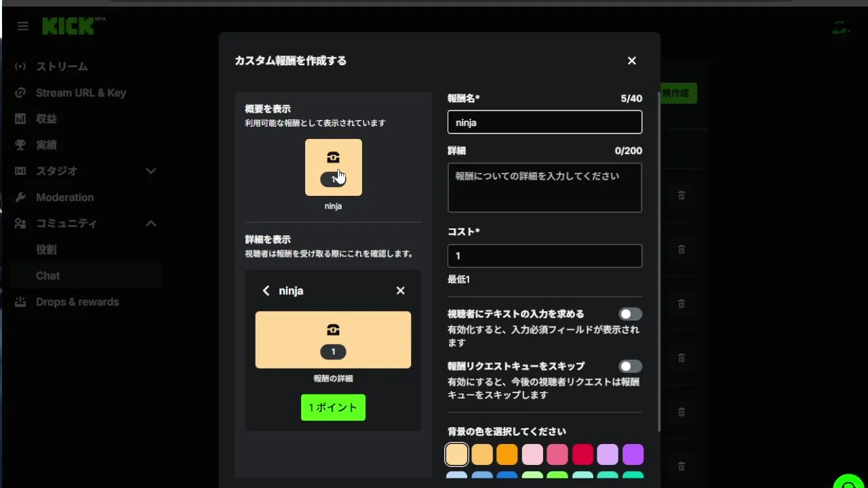Select the purple background color swatch
Screen dimensions: 868x488
pyautogui.click(x=633, y=454)
